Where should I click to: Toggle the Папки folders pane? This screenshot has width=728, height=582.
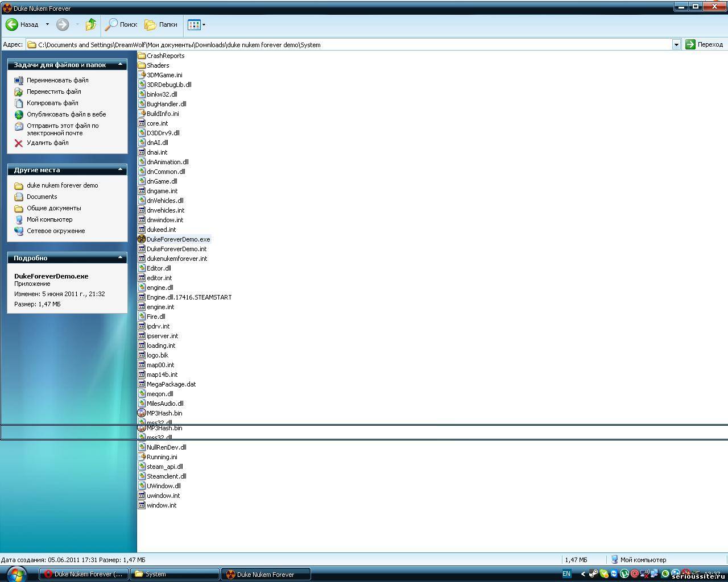point(161,24)
